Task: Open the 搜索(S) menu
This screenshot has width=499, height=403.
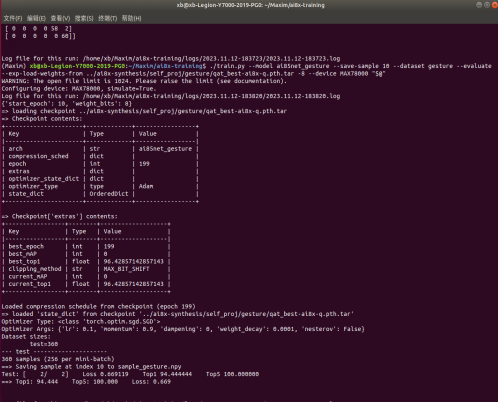Action: [x=84, y=18]
